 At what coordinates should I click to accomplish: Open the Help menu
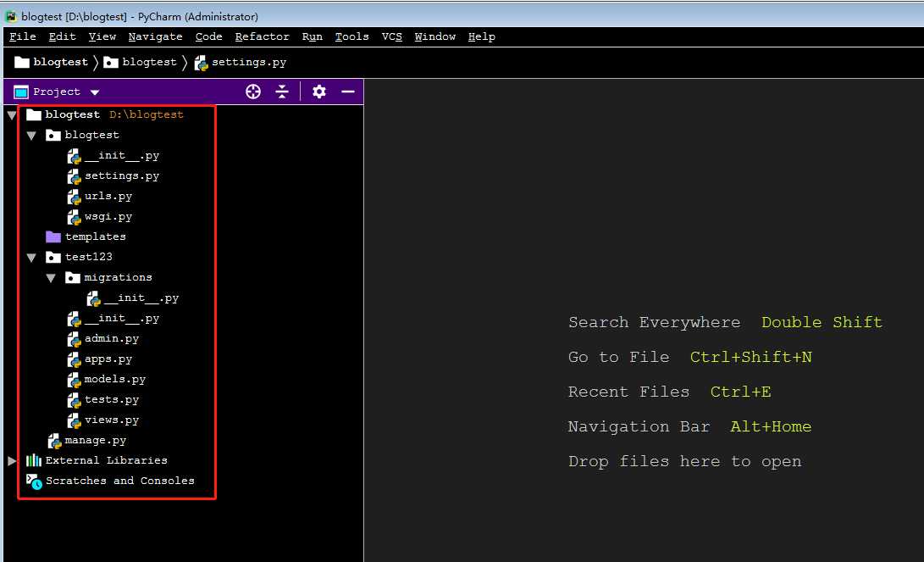click(481, 36)
